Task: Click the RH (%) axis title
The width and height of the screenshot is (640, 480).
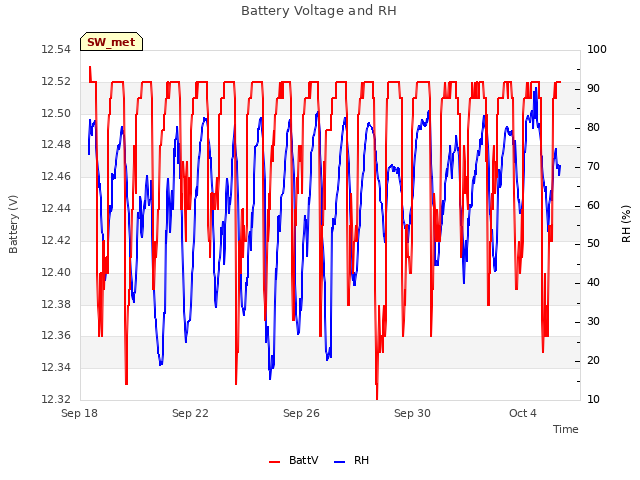Action: click(626, 224)
